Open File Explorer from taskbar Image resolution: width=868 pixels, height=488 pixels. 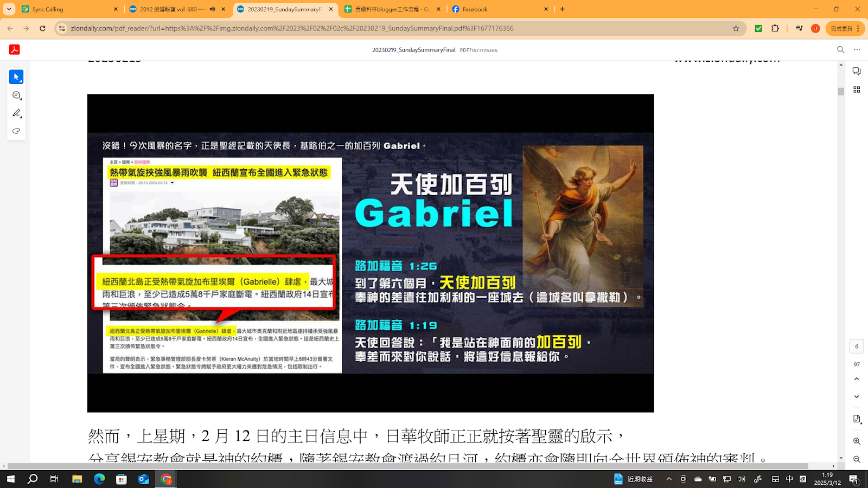click(77, 479)
